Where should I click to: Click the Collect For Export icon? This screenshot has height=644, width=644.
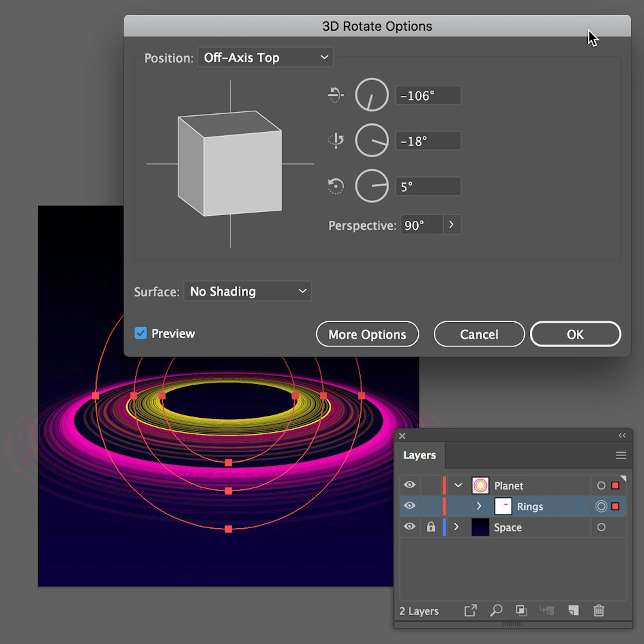pyautogui.click(x=470, y=611)
